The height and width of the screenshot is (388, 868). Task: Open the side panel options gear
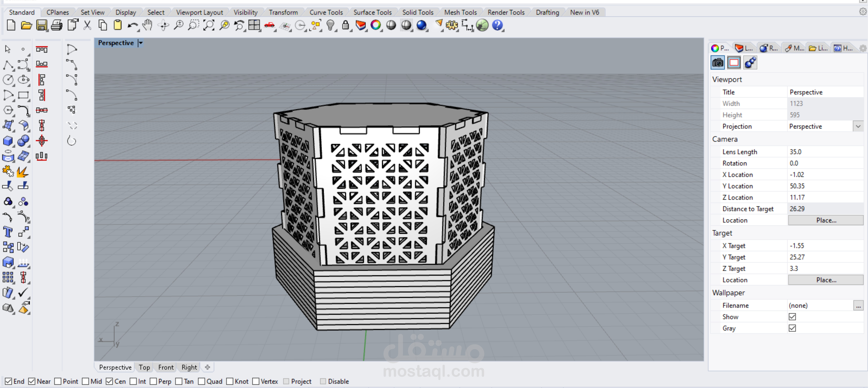[863, 49]
